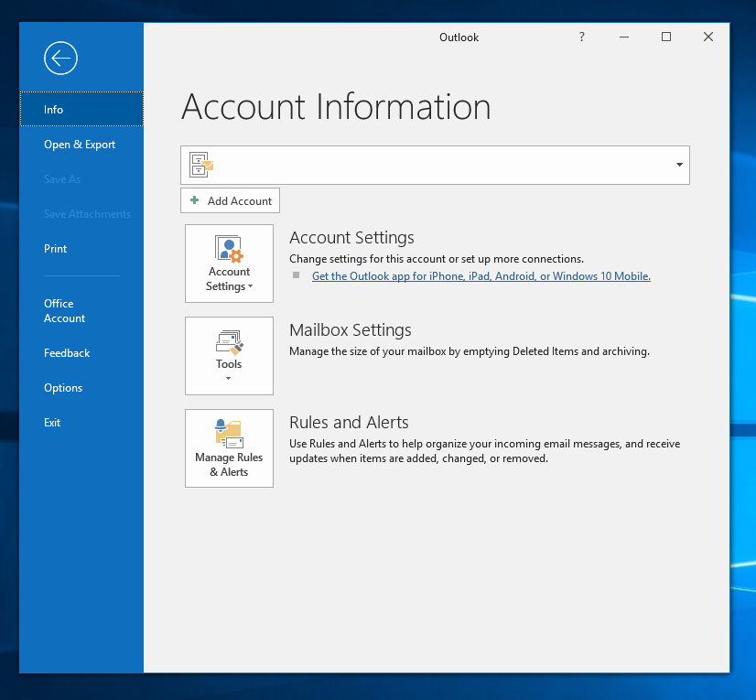Click the Account Information heading

click(x=336, y=106)
